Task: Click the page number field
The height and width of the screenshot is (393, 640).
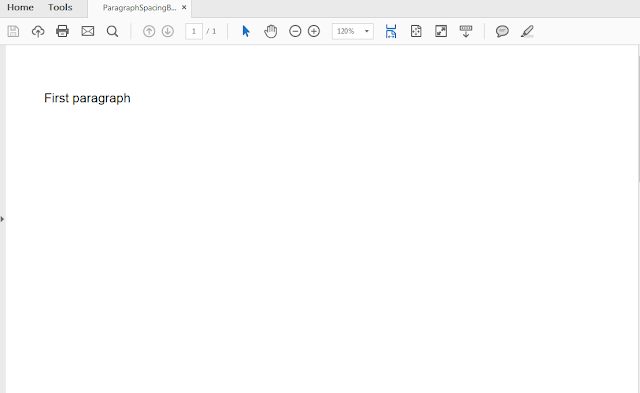Action: 194,31
